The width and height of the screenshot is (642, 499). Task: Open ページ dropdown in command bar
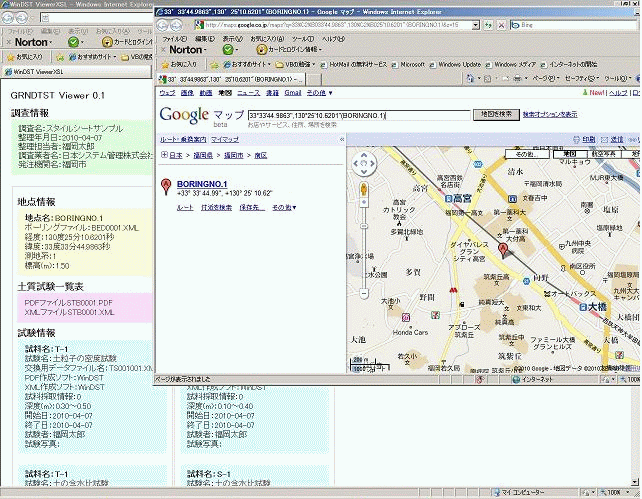[x=546, y=78]
